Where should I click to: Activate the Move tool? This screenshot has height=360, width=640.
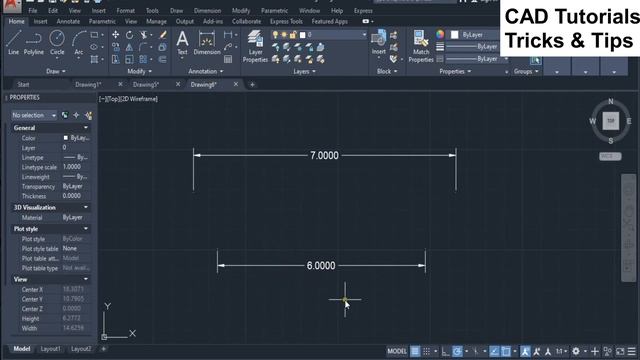point(116,35)
